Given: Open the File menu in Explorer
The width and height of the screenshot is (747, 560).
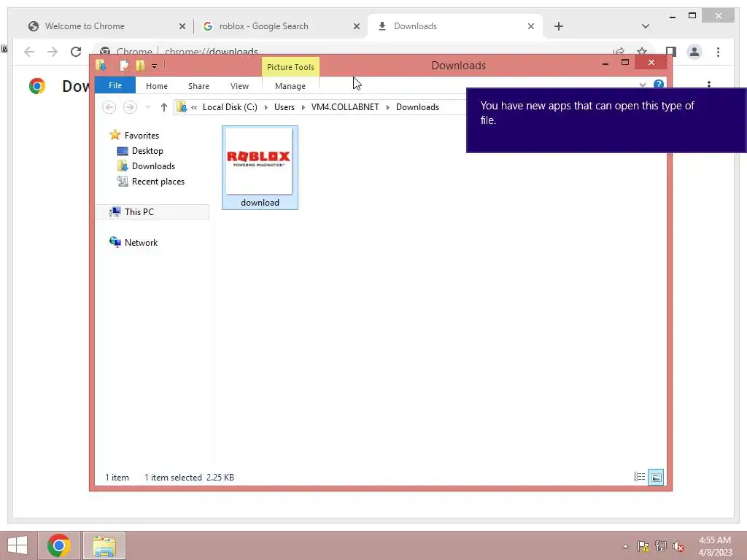Looking at the screenshot, I should coord(115,86).
